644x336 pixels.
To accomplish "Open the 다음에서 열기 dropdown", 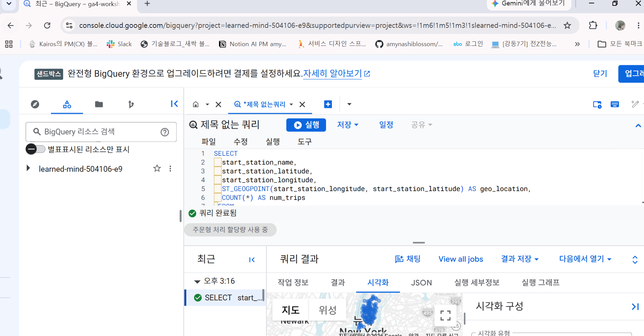I will (585, 259).
